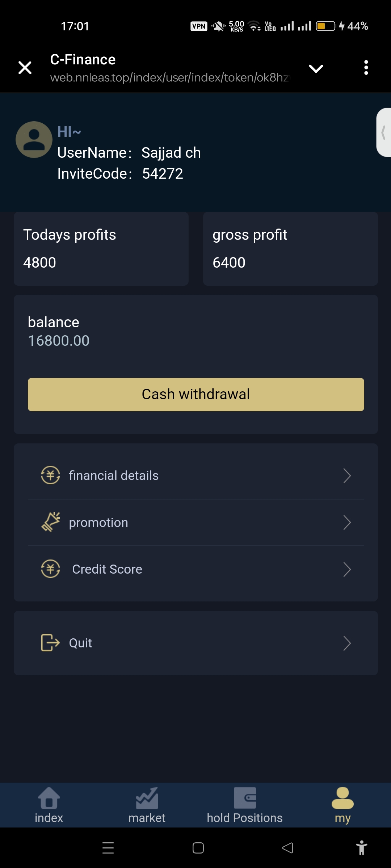391x868 pixels.
Task: Switch to the index tab
Action: [49, 805]
